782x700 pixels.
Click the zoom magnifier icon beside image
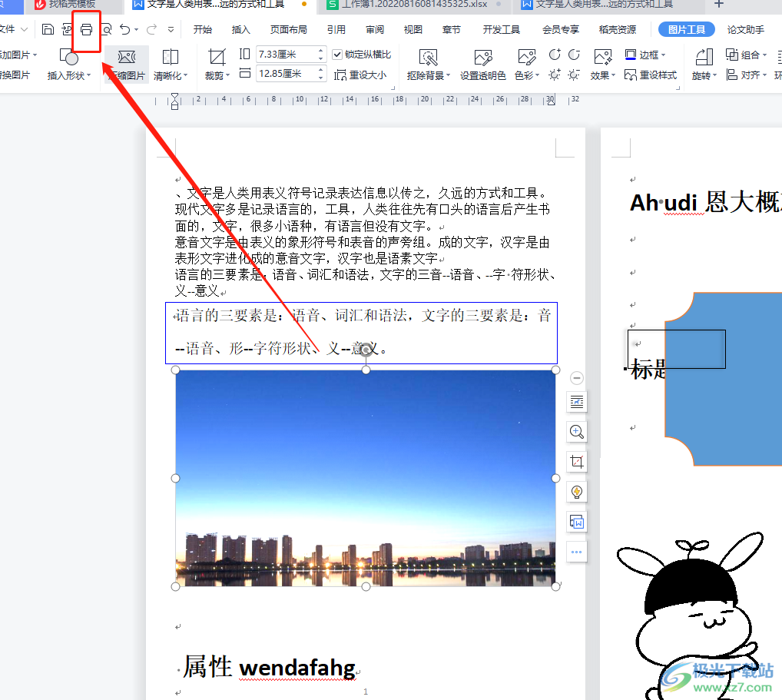point(577,432)
